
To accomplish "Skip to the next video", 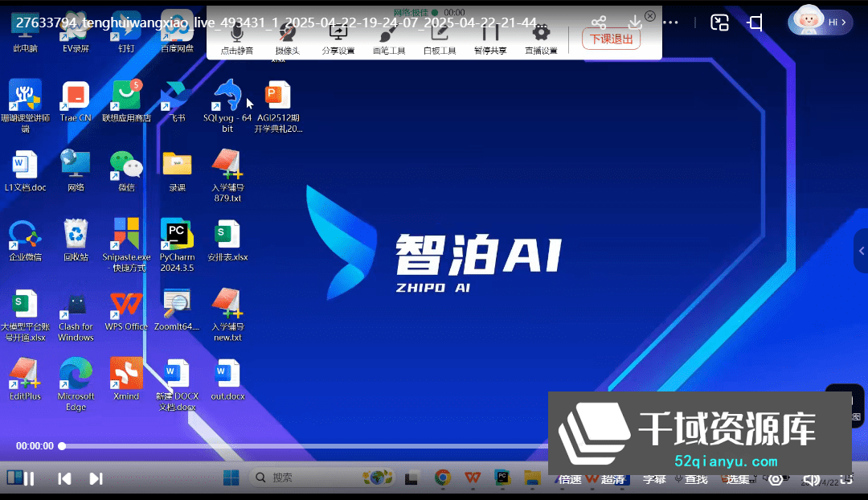I will 96,478.
